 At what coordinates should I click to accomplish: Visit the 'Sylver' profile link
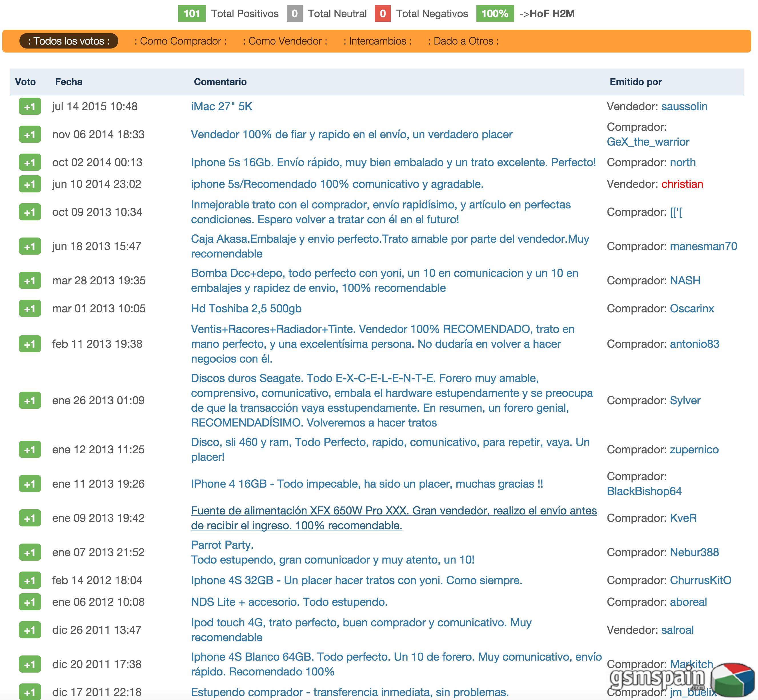point(685,400)
